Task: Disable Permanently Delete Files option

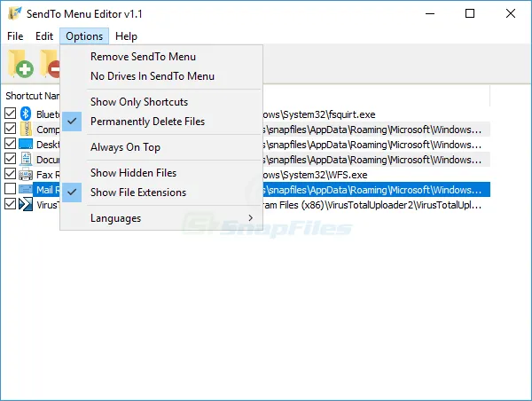Action: pos(161,122)
